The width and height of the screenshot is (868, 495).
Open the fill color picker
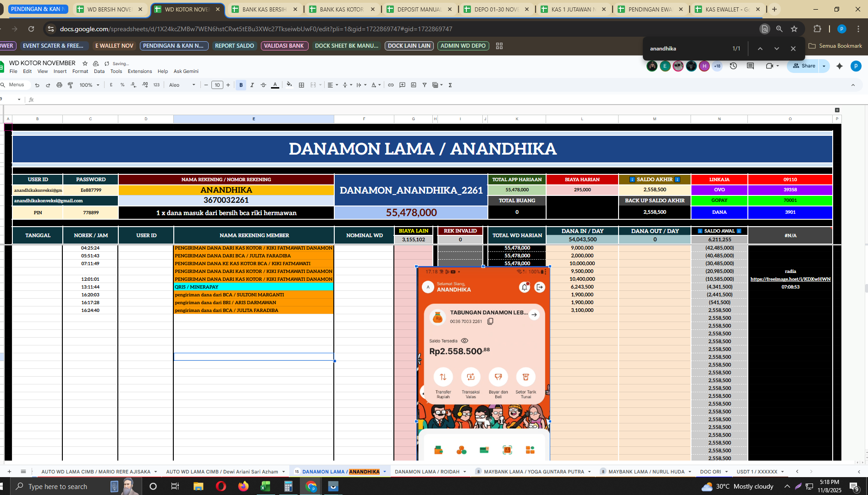point(289,85)
